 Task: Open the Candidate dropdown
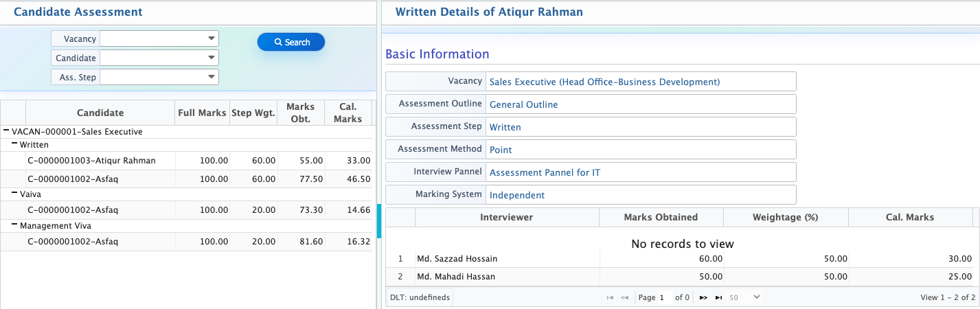click(x=211, y=58)
